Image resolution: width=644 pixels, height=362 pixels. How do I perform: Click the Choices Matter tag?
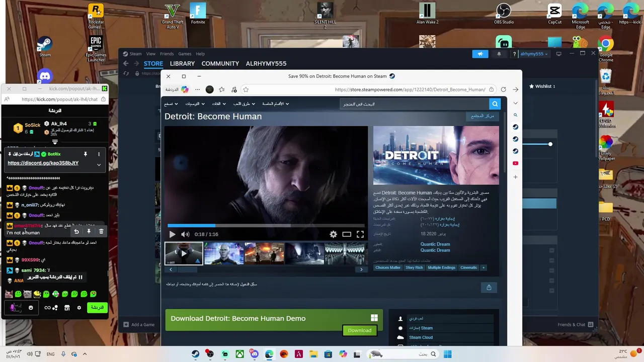(388, 267)
